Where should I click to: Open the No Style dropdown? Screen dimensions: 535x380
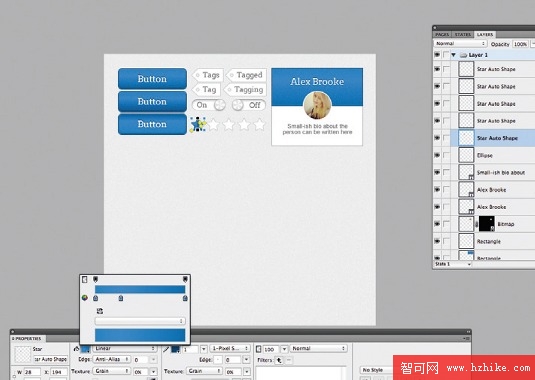pyautogui.click(x=377, y=370)
